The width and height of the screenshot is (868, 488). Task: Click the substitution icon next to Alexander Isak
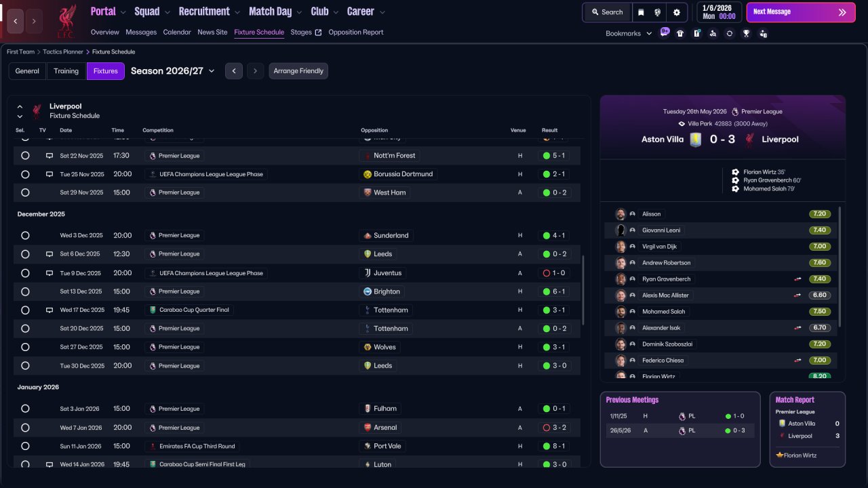click(797, 328)
